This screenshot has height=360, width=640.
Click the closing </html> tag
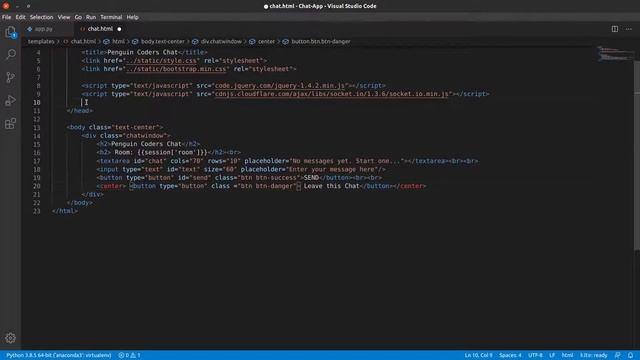click(x=65, y=211)
